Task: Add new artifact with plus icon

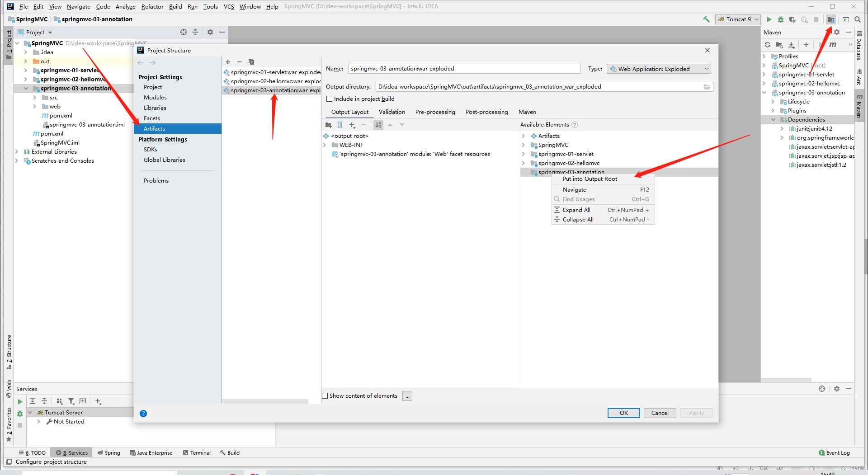Action: (228, 61)
